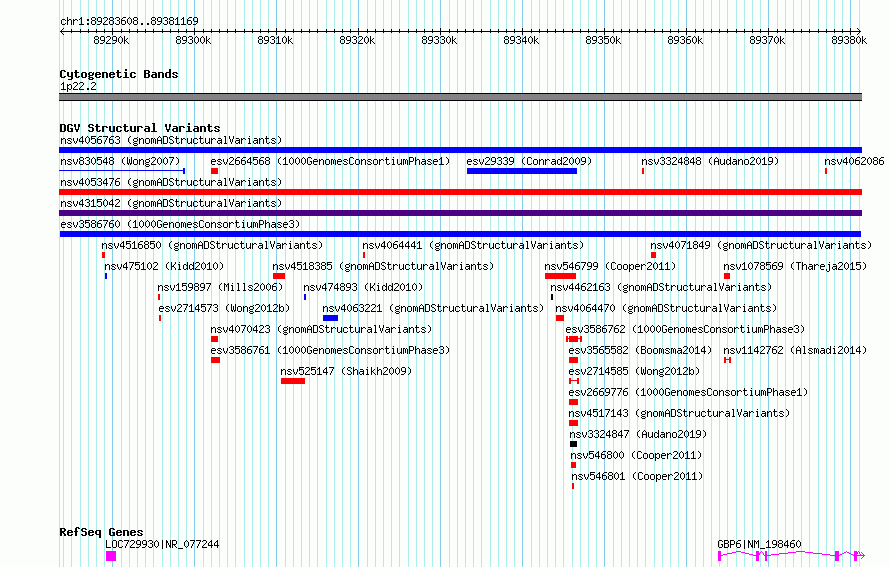
Task: Select nsv159897 (Mills2006) label
Action: (220, 287)
